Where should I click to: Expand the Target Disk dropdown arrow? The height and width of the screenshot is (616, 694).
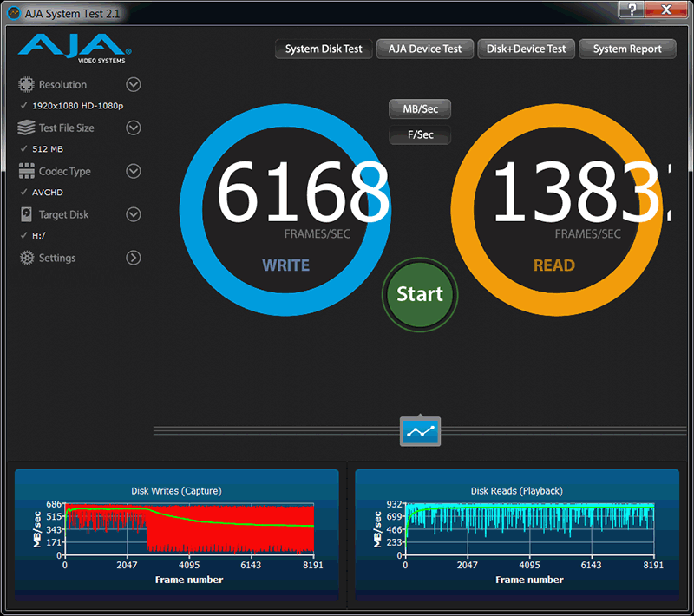tap(134, 214)
